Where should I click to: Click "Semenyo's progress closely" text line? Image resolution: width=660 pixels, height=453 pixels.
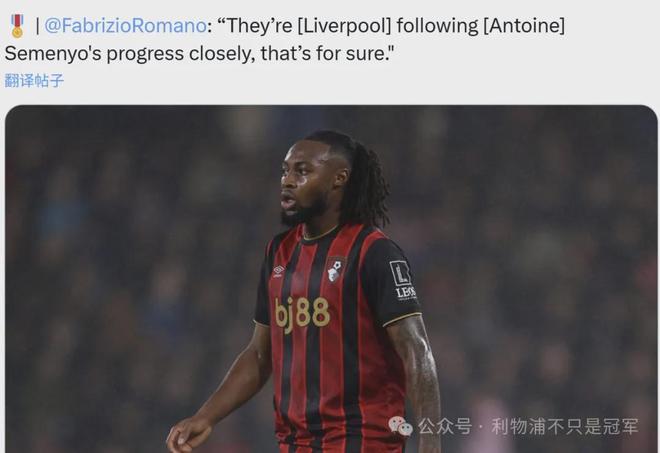point(130,54)
